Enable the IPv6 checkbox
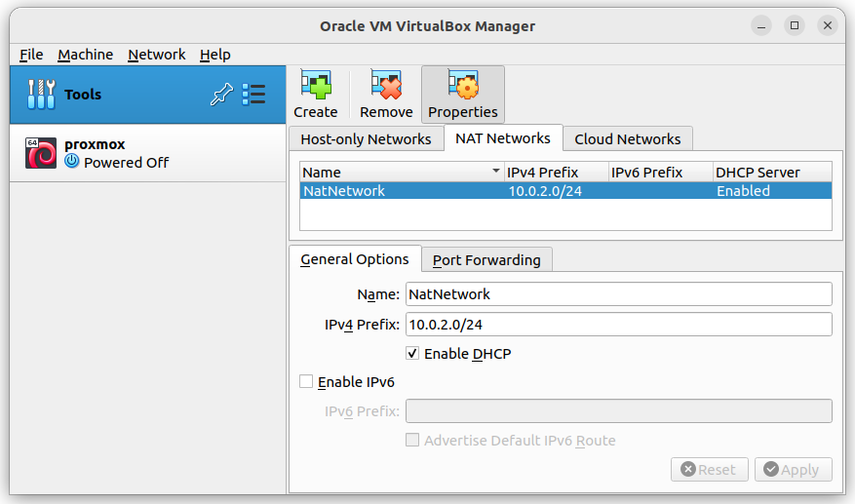This screenshot has width=855, height=504. coord(307,382)
